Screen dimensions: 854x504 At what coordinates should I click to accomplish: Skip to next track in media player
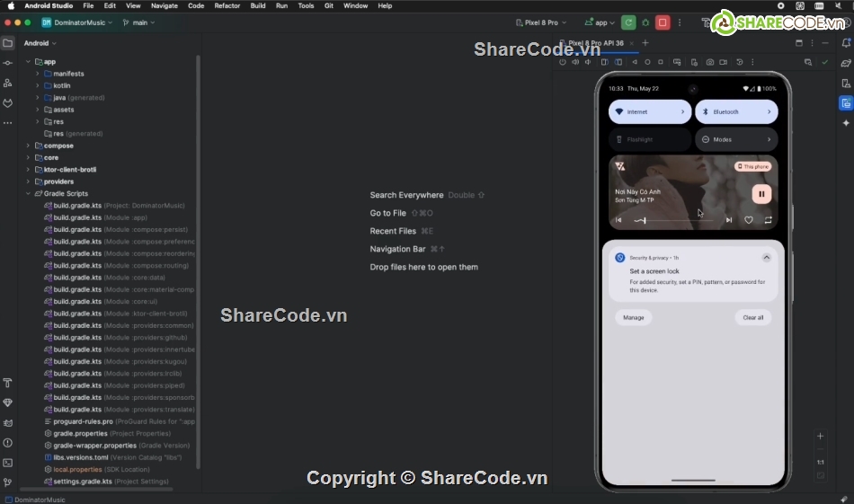pyautogui.click(x=729, y=220)
